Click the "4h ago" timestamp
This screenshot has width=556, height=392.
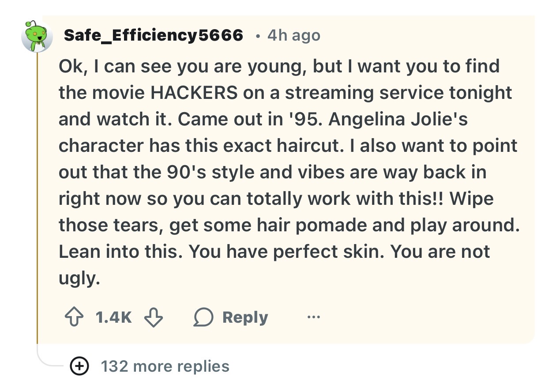[293, 35]
